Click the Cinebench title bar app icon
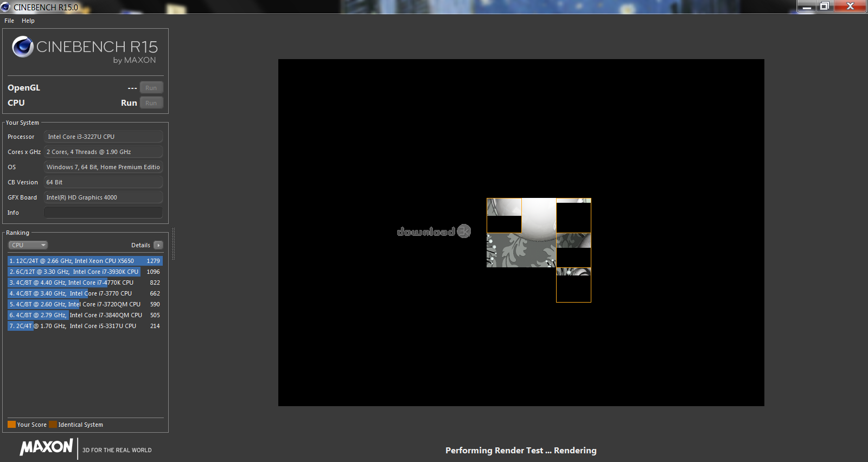This screenshot has height=462, width=868. point(5,7)
